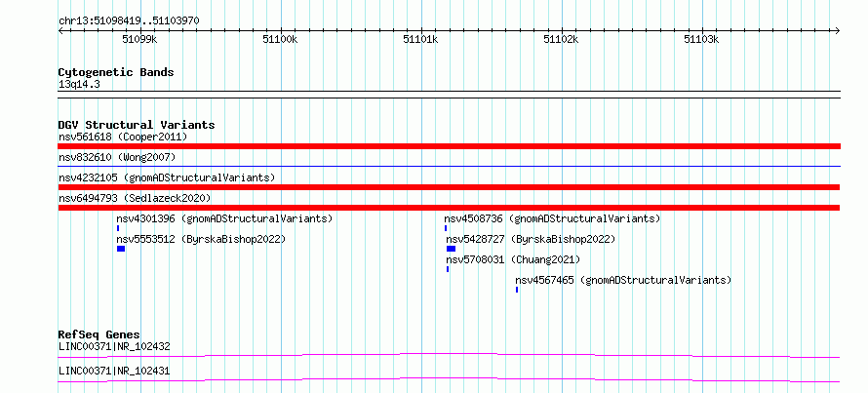Click the red bar under nsv4232105
The image size is (868, 393).
tap(449, 187)
